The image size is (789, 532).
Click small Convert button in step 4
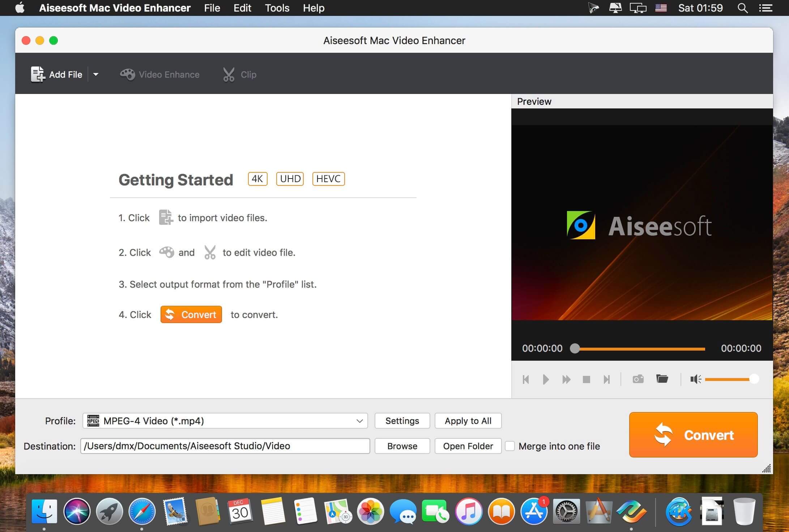tap(191, 314)
